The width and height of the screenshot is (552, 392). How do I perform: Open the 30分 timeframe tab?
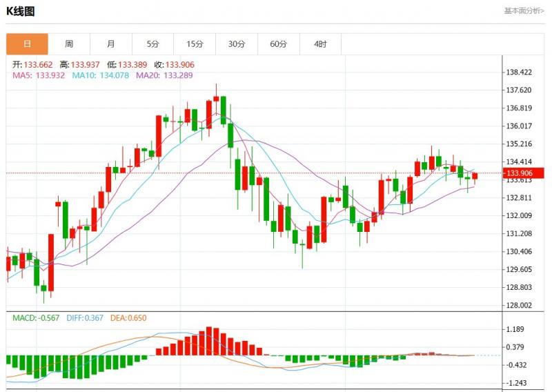[x=237, y=44]
